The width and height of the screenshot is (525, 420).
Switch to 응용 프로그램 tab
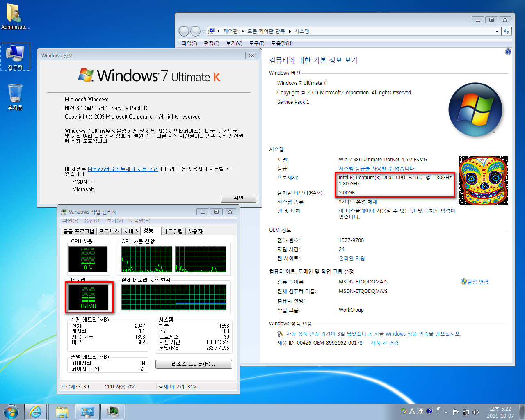click(79, 231)
